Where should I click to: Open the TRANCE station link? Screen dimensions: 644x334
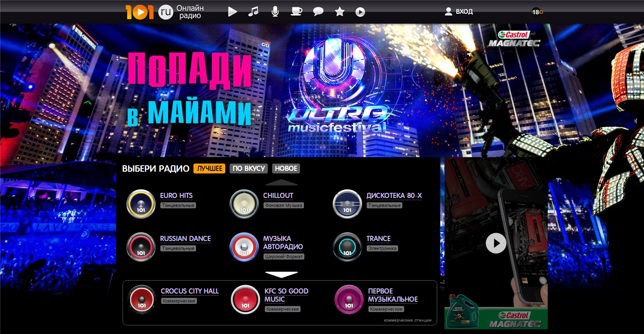(x=378, y=238)
